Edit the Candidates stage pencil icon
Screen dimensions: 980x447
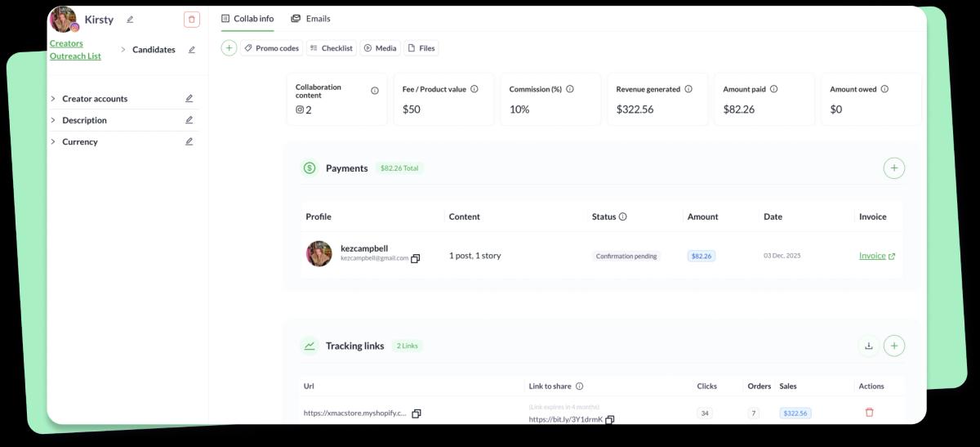click(x=192, y=50)
